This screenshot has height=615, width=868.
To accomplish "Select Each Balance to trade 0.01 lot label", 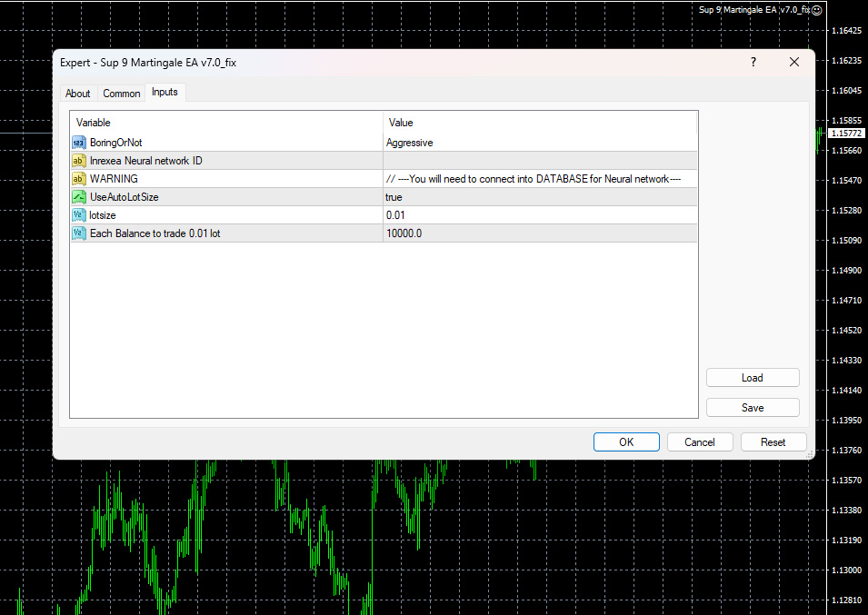I will coord(155,233).
